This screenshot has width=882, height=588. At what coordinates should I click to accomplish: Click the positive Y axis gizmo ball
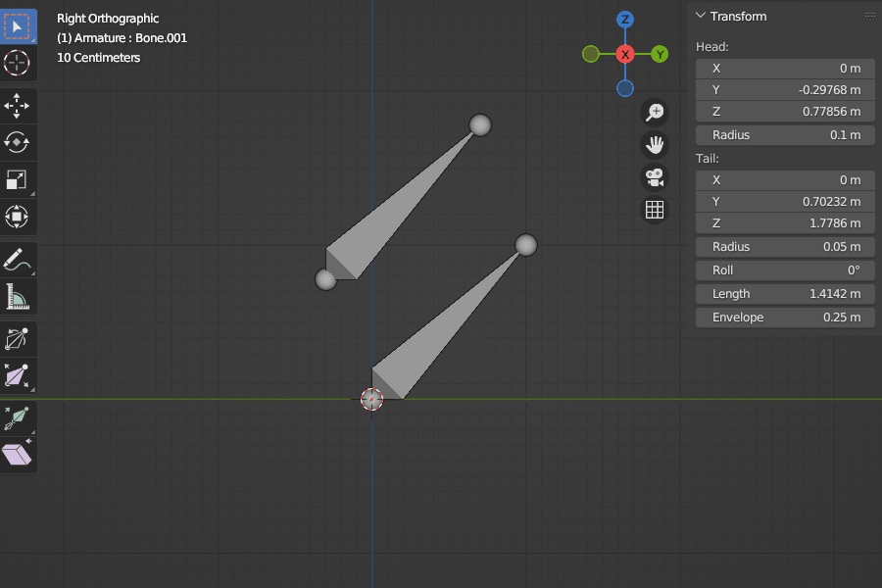point(660,55)
